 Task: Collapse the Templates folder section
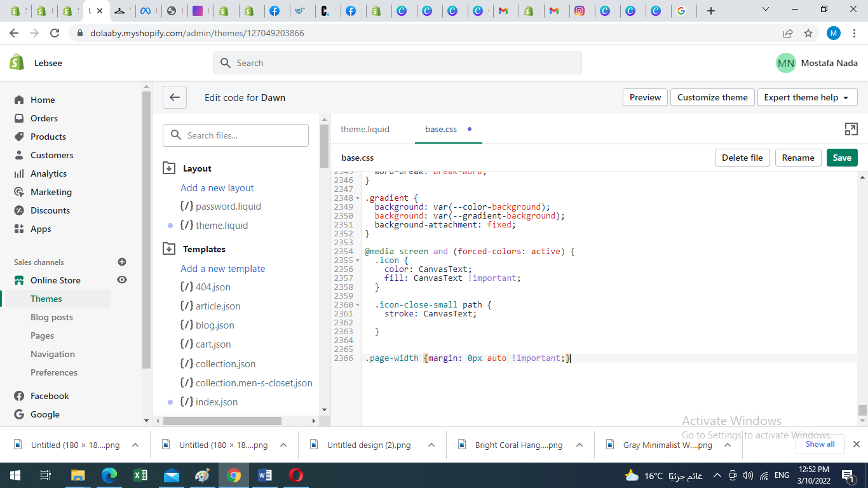tap(169, 249)
